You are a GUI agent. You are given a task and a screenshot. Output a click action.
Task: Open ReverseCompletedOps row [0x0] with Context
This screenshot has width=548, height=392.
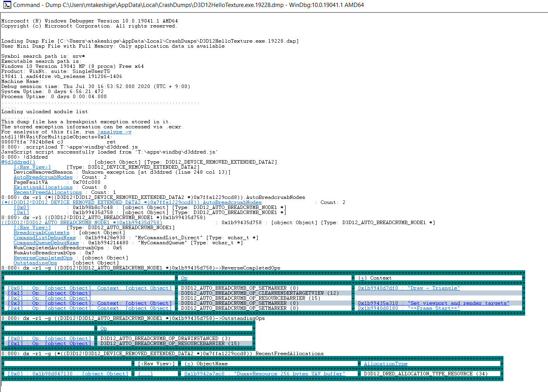click(90, 288)
